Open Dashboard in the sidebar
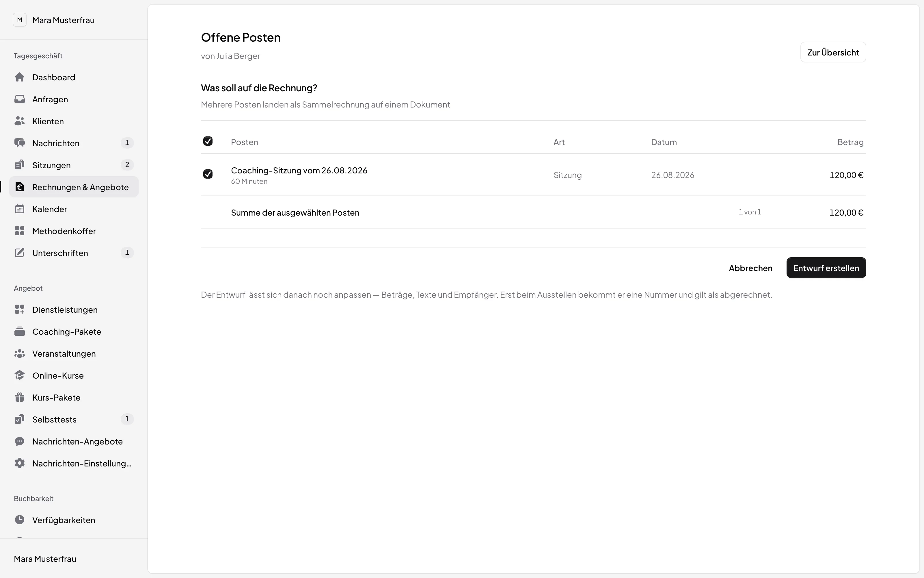The height and width of the screenshot is (578, 924). [74, 77]
